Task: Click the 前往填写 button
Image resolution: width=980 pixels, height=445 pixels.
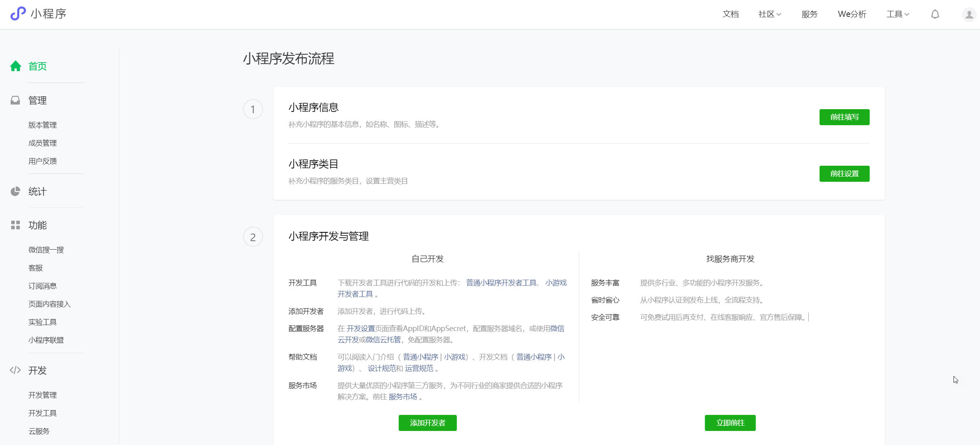Action: [x=844, y=117]
